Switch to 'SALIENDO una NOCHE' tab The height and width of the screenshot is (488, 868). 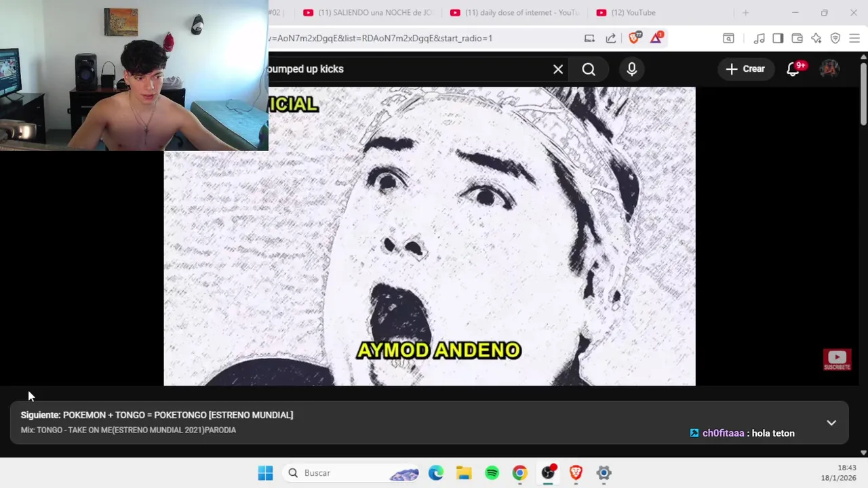(x=368, y=13)
